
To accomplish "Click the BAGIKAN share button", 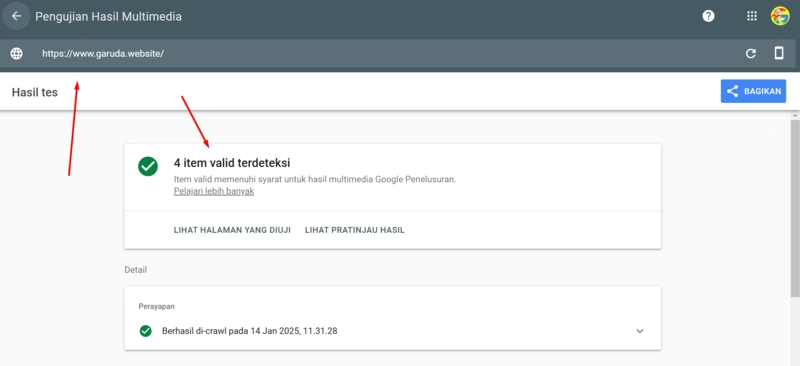I will coord(753,91).
